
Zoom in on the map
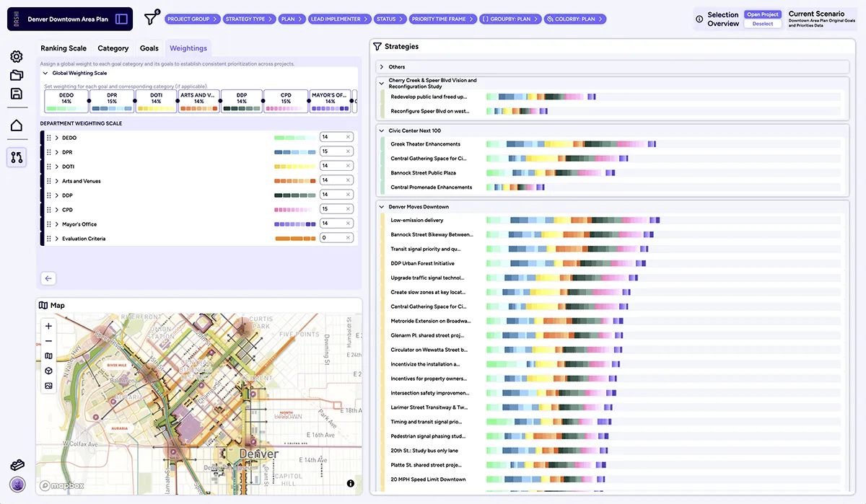48,326
